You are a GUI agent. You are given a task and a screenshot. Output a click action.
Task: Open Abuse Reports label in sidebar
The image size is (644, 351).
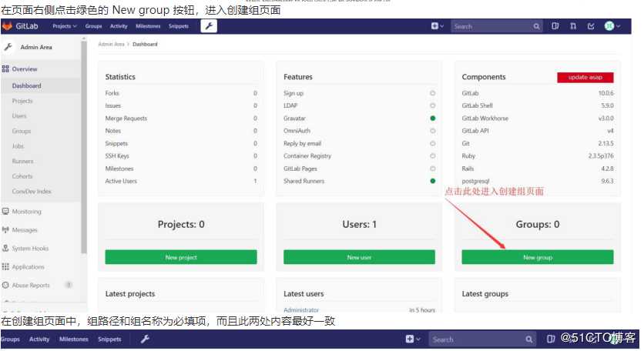31,286
